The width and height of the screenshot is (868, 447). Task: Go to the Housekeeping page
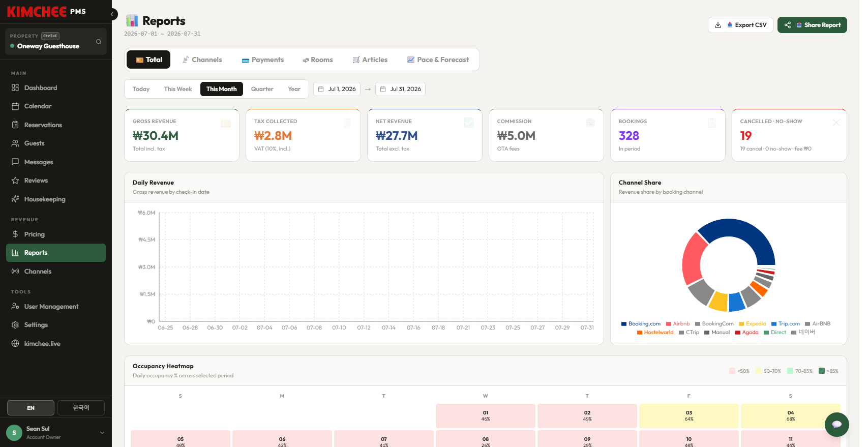point(56,199)
